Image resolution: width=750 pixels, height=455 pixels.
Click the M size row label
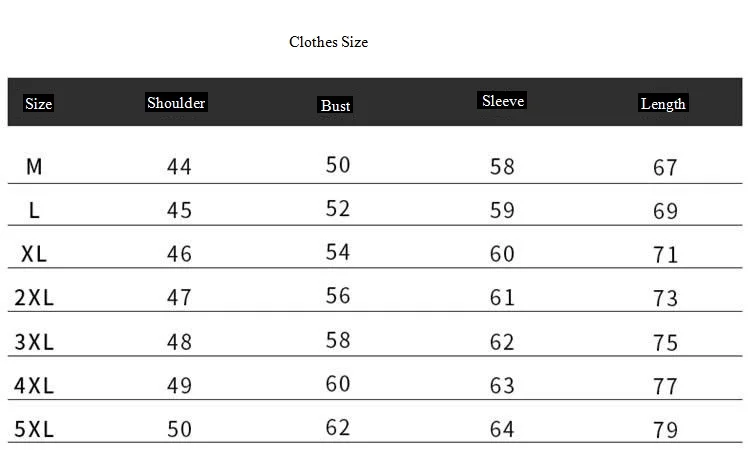click(34, 167)
